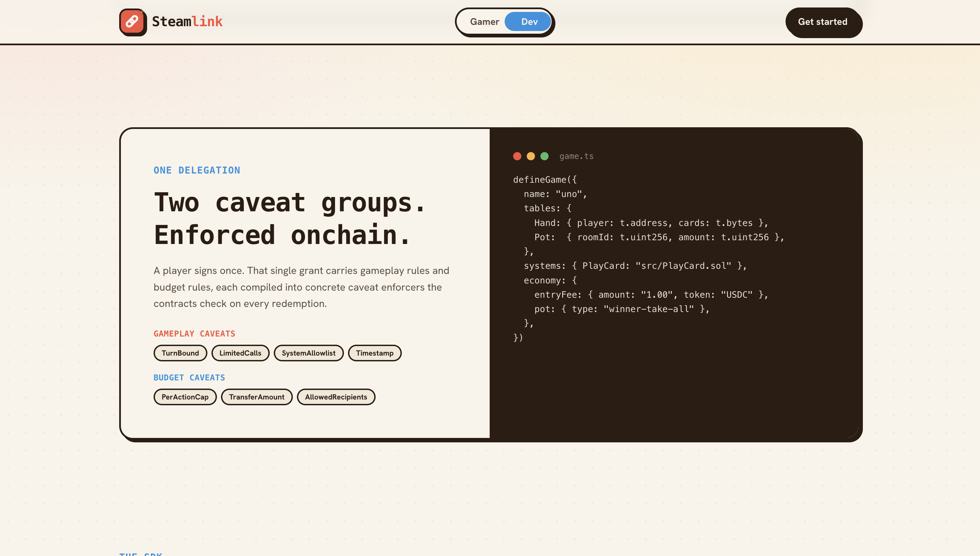Select the TransferAmount budget pill
Screen dimensions: 980x556
point(257,397)
